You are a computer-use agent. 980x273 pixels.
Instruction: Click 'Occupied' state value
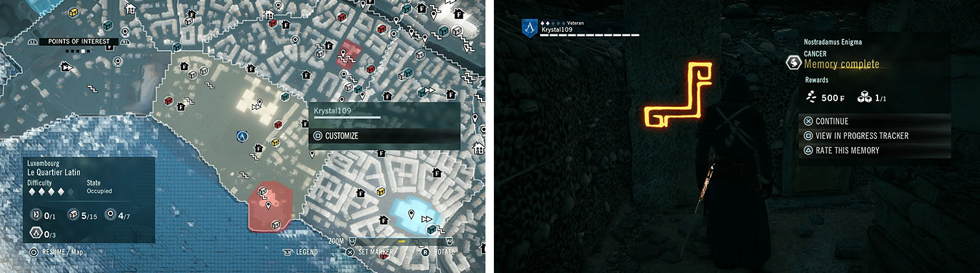tap(99, 191)
